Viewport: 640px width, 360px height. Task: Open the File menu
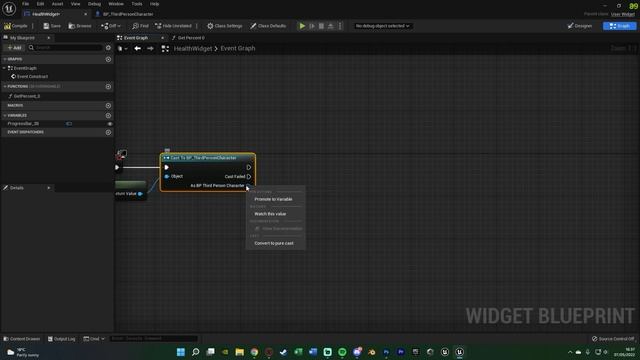point(25,4)
